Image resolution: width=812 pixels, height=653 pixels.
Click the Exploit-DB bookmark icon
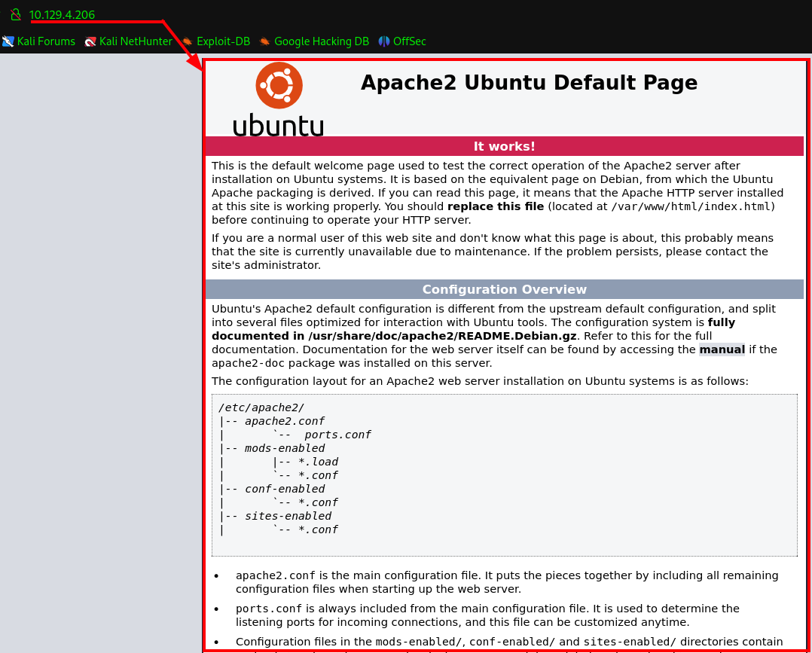point(188,41)
